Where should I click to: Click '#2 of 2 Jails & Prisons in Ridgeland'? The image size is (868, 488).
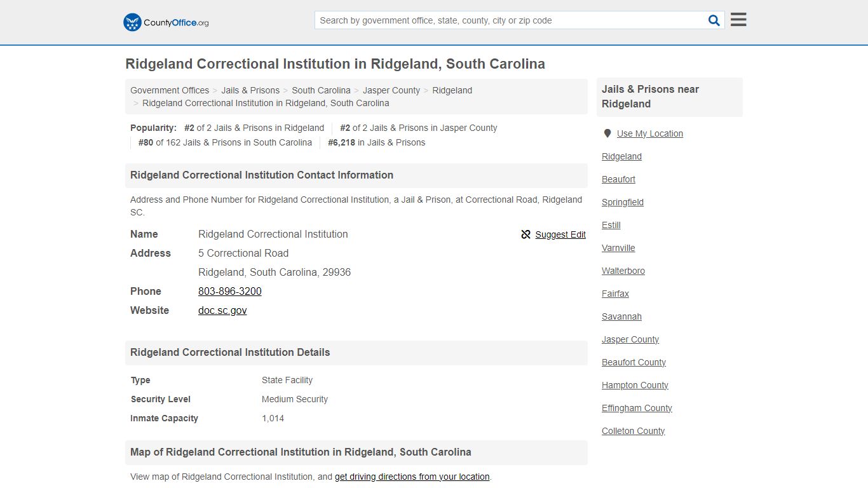tap(254, 128)
